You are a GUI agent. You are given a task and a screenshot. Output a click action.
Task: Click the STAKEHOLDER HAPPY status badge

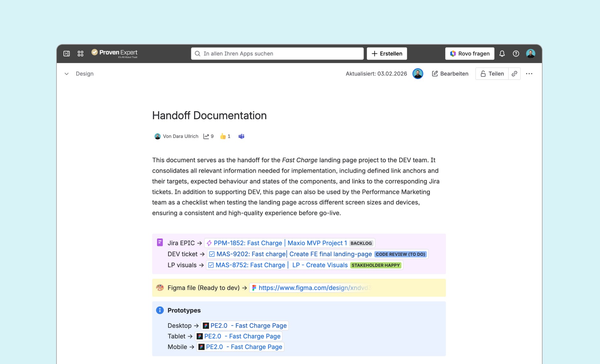point(375,265)
